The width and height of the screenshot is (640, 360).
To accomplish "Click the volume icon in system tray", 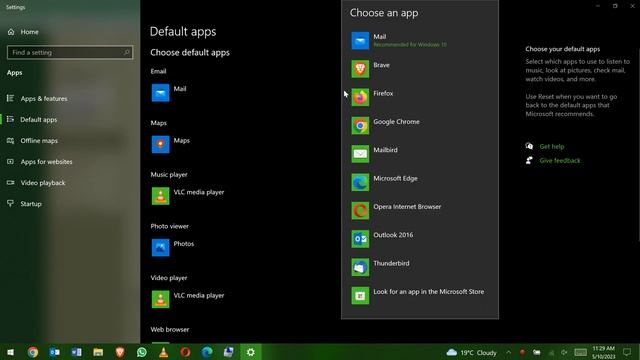I will pyautogui.click(x=564, y=352).
